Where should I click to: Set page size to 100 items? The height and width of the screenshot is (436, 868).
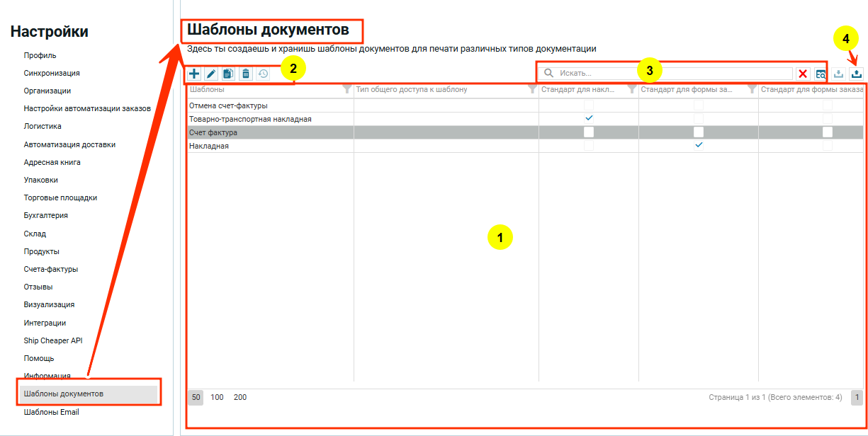(x=217, y=397)
